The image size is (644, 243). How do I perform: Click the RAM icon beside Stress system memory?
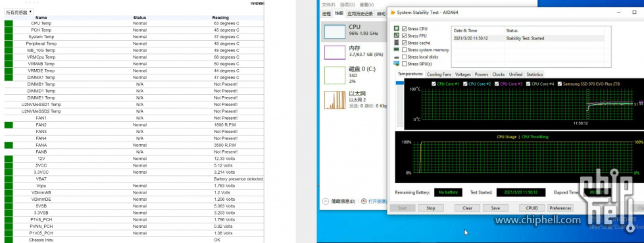click(x=397, y=50)
